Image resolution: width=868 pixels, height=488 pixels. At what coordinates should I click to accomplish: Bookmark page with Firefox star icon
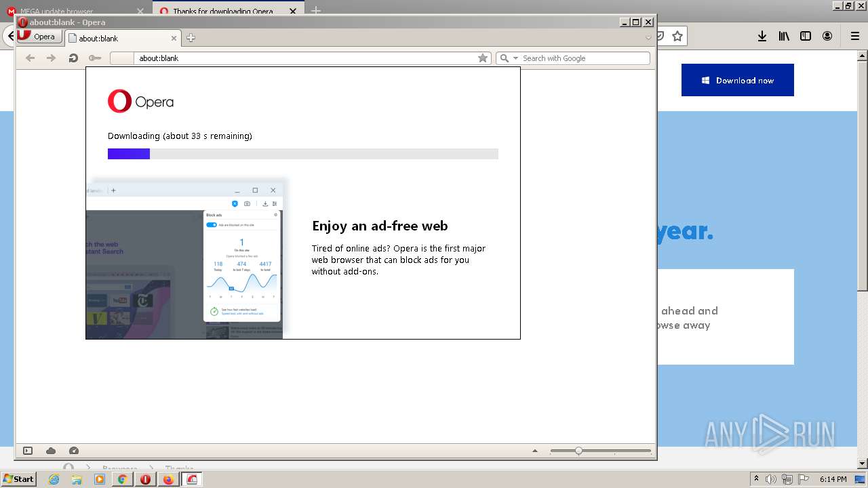(x=677, y=37)
